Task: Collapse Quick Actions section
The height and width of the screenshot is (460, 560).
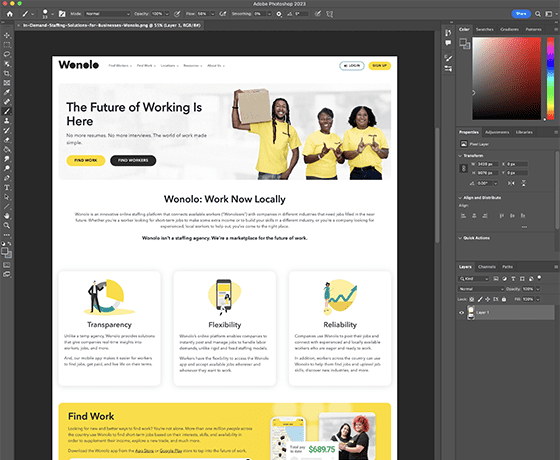Action: pos(460,238)
